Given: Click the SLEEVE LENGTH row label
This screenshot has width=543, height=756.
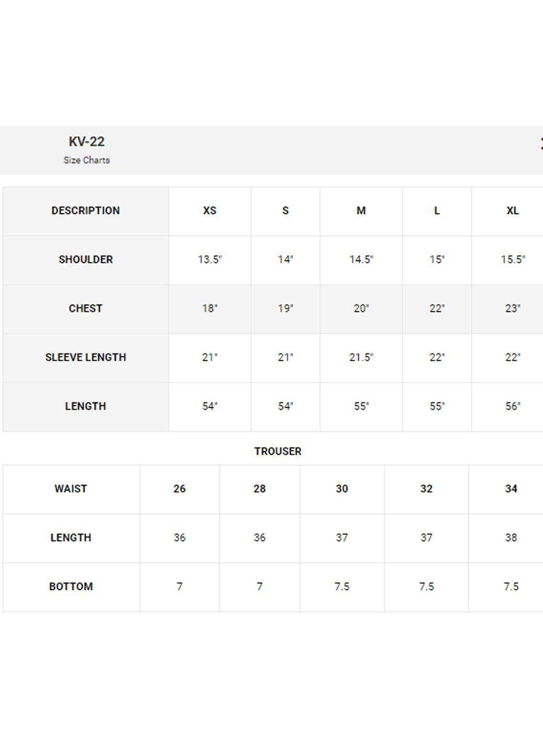Looking at the screenshot, I should [x=85, y=357].
